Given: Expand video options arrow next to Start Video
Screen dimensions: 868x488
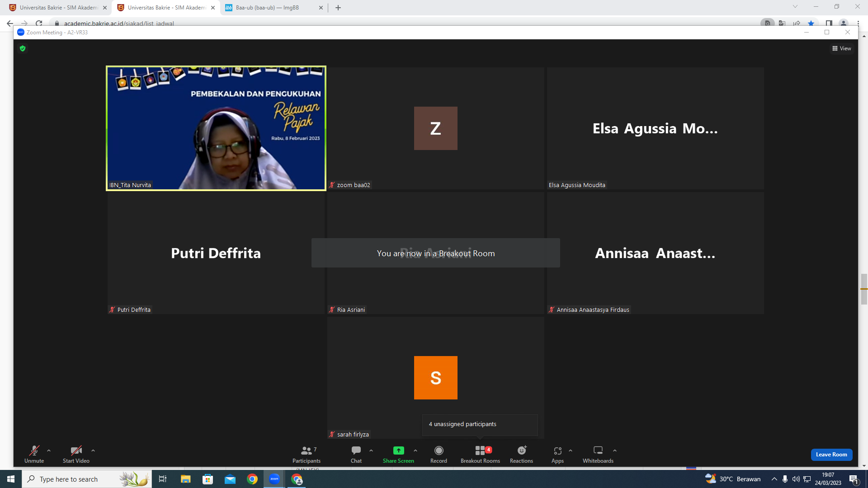Looking at the screenshot, I should coord(93,450).
